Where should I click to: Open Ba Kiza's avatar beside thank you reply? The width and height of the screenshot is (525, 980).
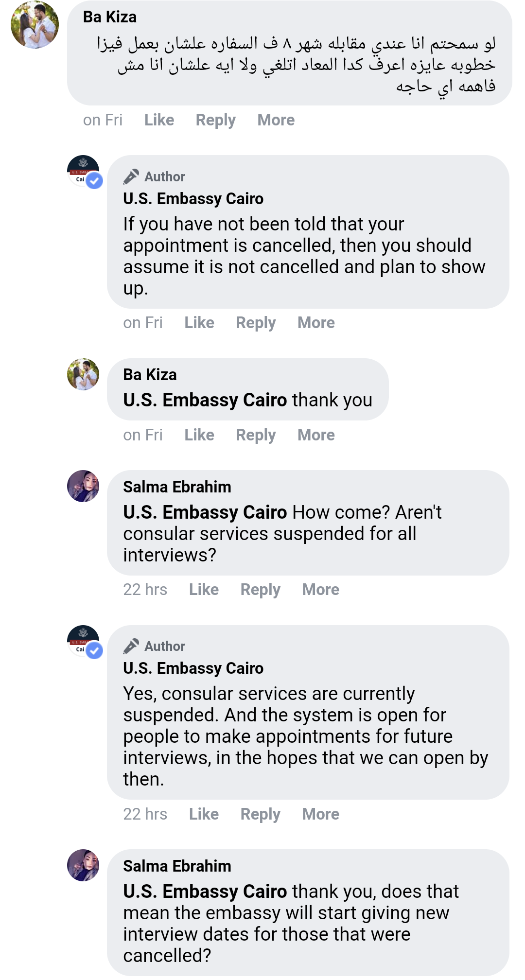click(83, 374)
